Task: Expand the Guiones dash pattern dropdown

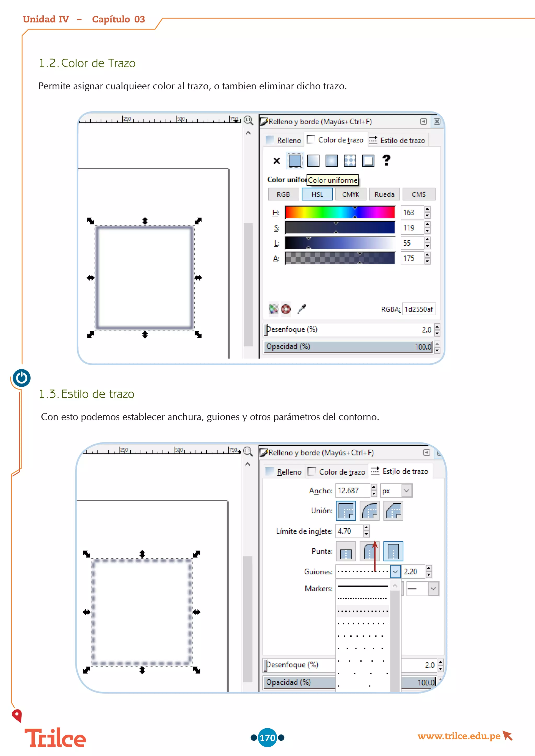Action: tap(395, 572)
